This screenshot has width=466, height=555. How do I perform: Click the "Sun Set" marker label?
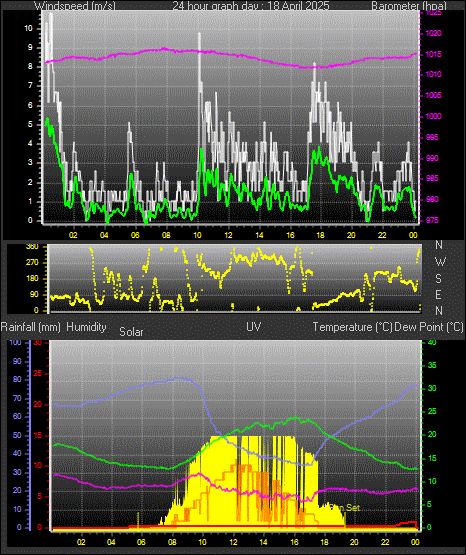coord(344,508)
